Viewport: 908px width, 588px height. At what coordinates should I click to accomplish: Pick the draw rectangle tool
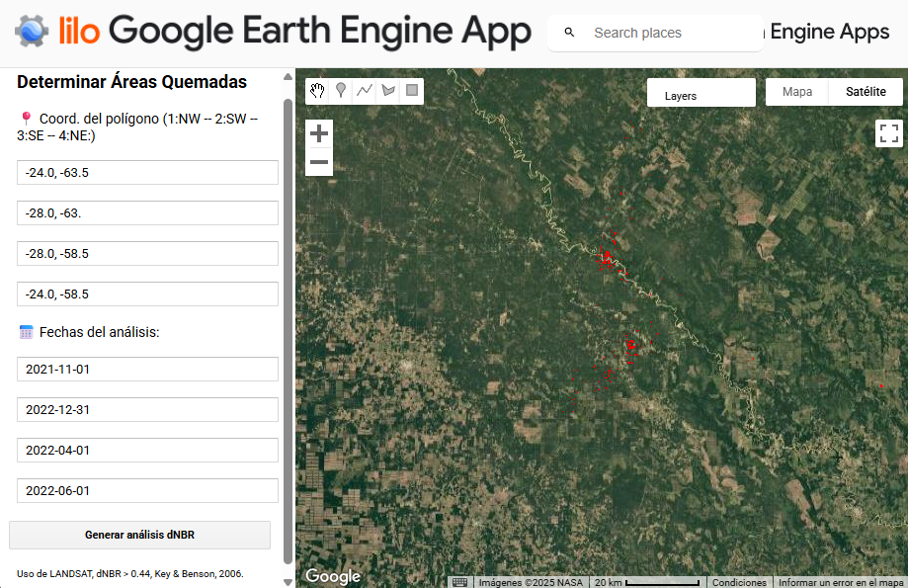[412, 90]
